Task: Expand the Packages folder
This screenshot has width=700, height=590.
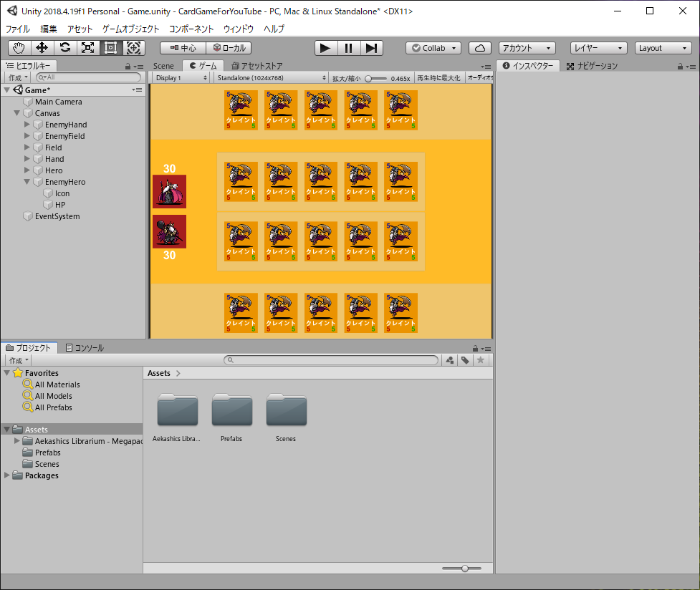Action: pos(6,475)
